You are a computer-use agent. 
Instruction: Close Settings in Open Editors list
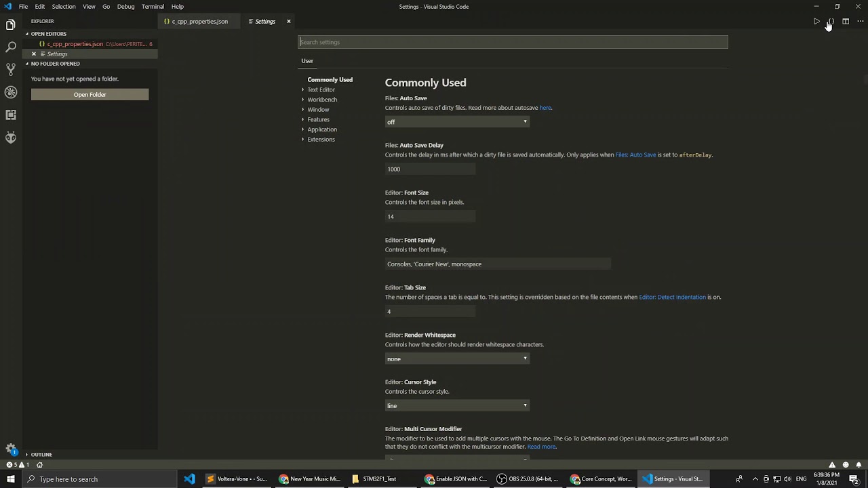pos(34,54)
